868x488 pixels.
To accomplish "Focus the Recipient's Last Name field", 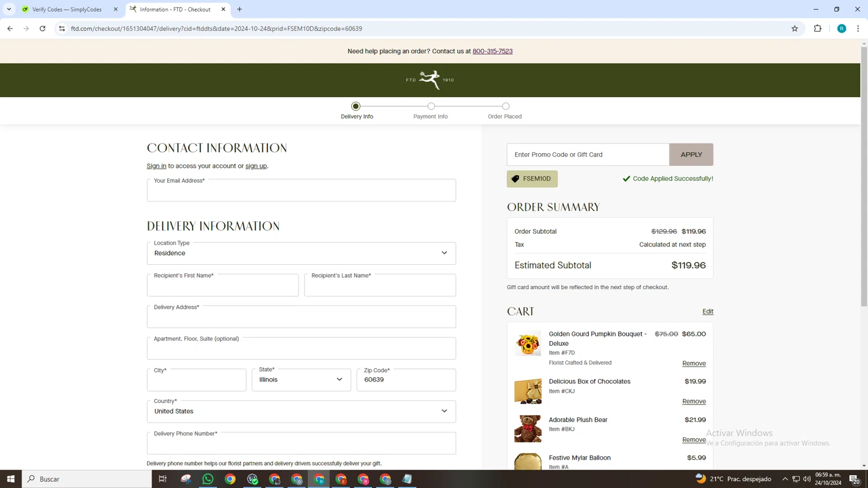I will tap(380, 285).
